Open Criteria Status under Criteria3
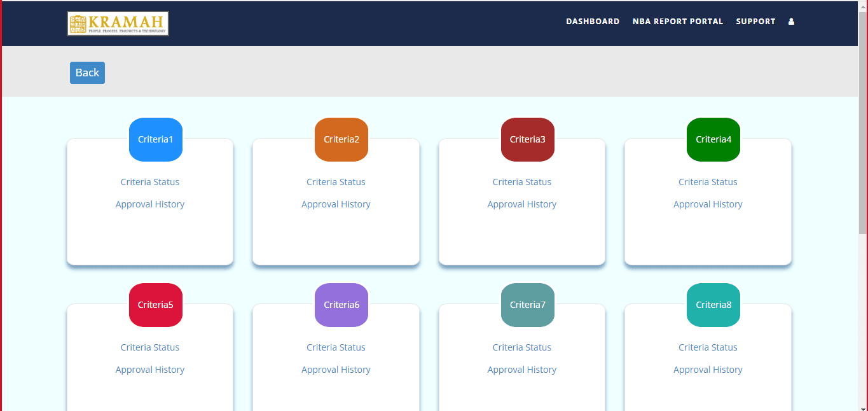The height and width of the screenshot is (411, 868). [522, 182]
